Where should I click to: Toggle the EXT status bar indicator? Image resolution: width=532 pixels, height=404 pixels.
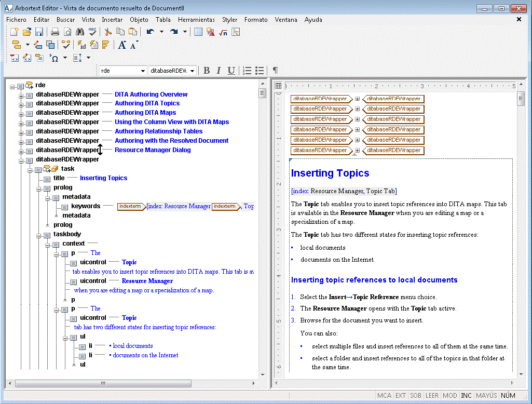pos(400,396)
